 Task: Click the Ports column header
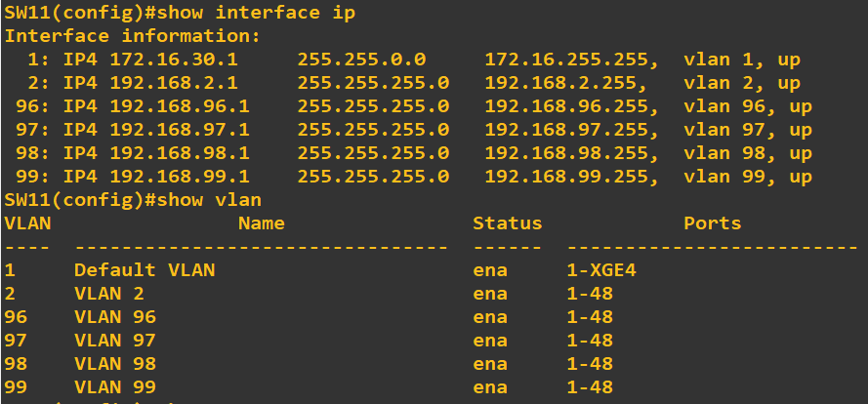pyautogui.click(x=713, y=223)
